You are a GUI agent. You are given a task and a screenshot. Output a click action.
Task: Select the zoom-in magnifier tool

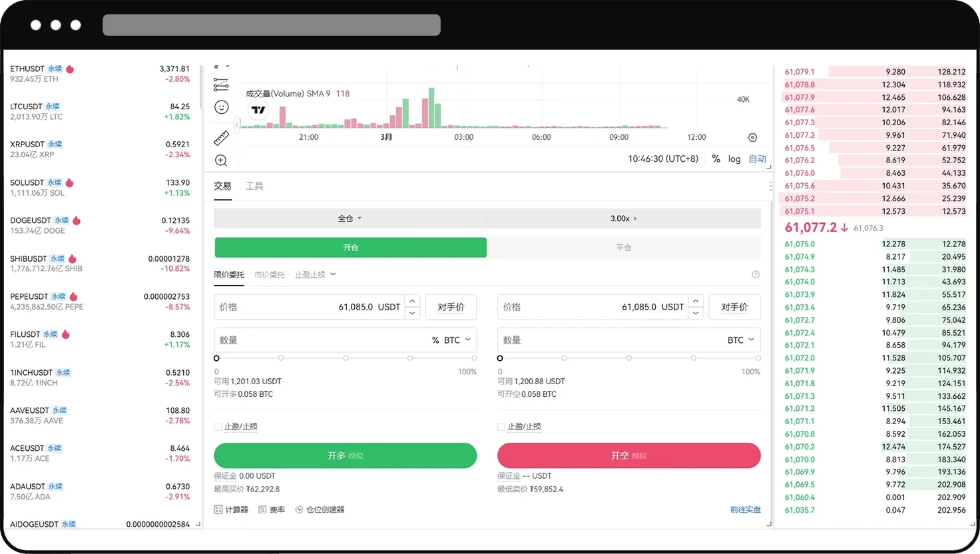pos(222,160)
